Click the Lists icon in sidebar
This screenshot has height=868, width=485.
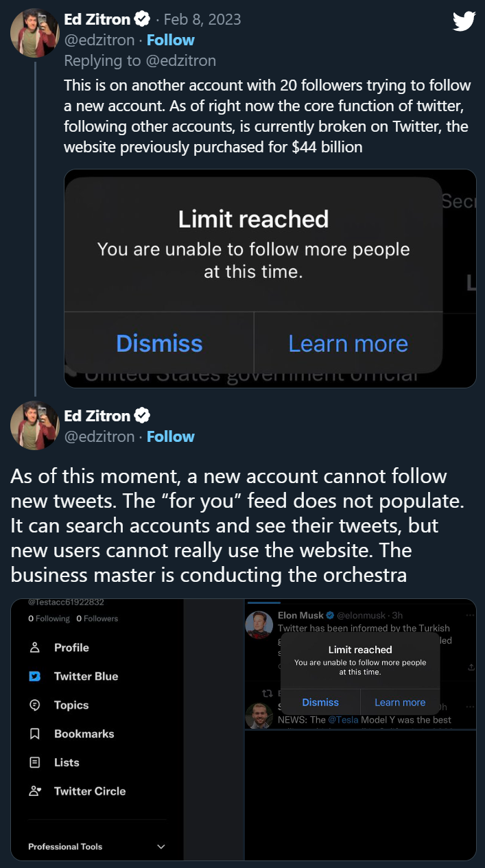coord(36,762)
